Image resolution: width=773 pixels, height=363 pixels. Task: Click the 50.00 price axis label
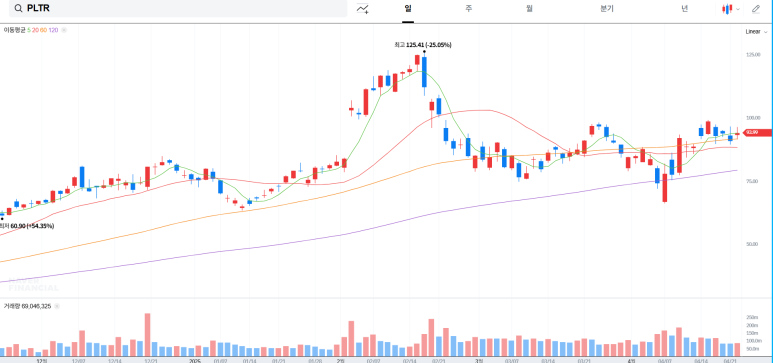pyautogui.click(x=753, y=244)
